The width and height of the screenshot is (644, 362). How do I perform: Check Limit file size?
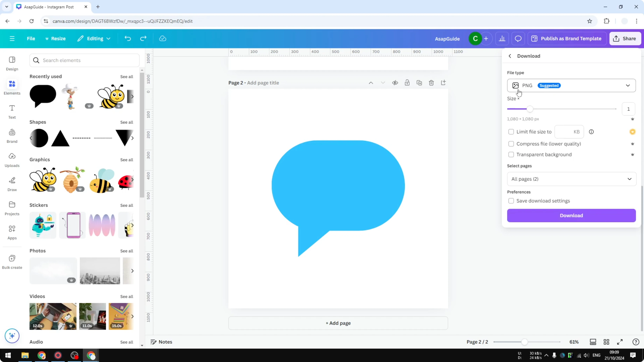tap(511, 132)
